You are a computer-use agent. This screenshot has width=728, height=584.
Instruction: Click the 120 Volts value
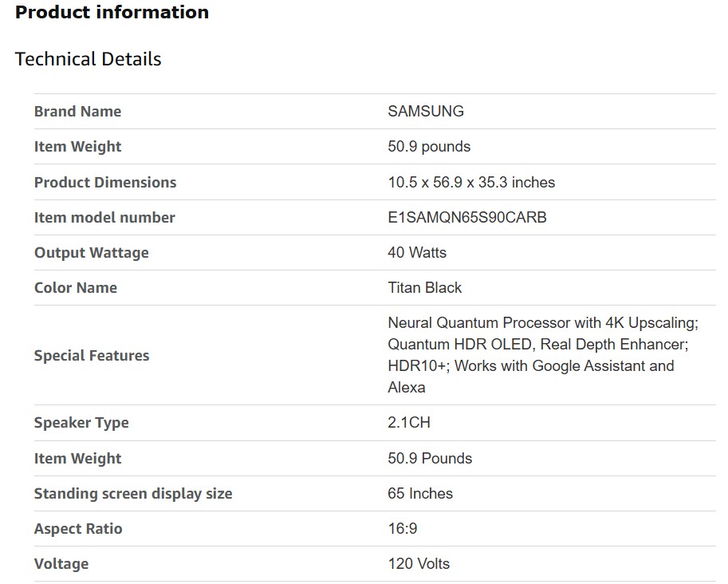coord(419,564)
